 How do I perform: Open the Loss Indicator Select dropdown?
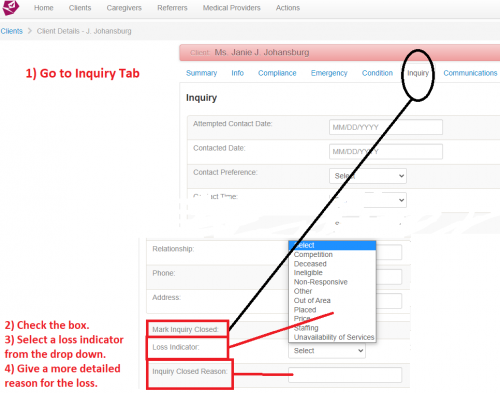[327, 351]
